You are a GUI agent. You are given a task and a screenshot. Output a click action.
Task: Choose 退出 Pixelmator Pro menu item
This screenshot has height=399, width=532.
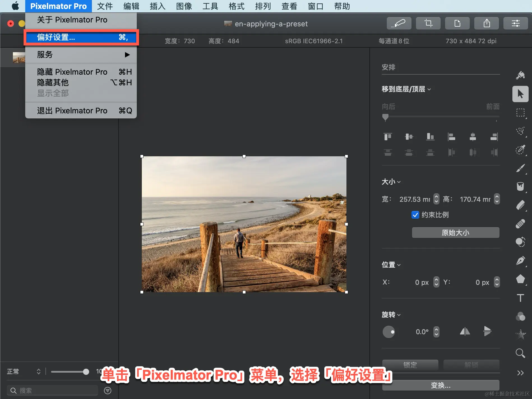click(x=81, y=111)
